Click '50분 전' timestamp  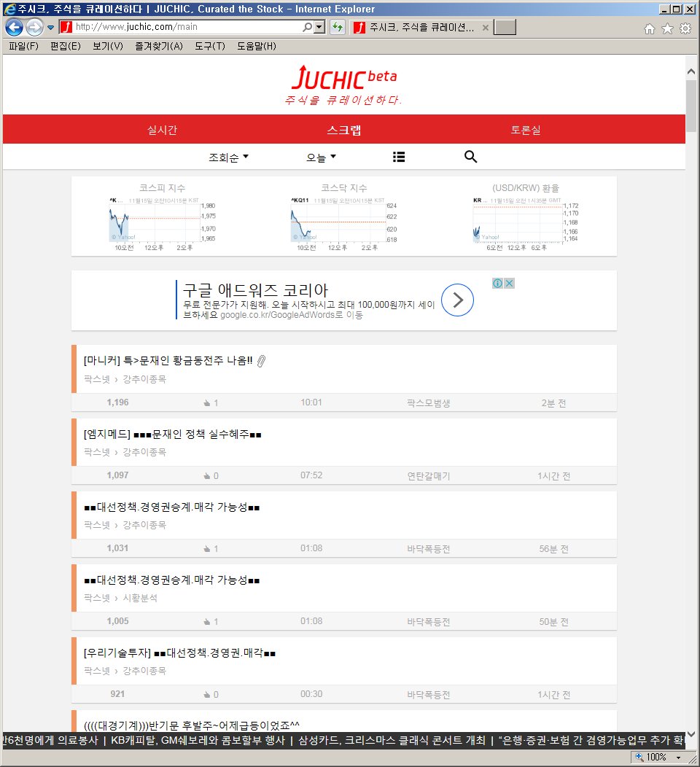click(x=553, y=622)
